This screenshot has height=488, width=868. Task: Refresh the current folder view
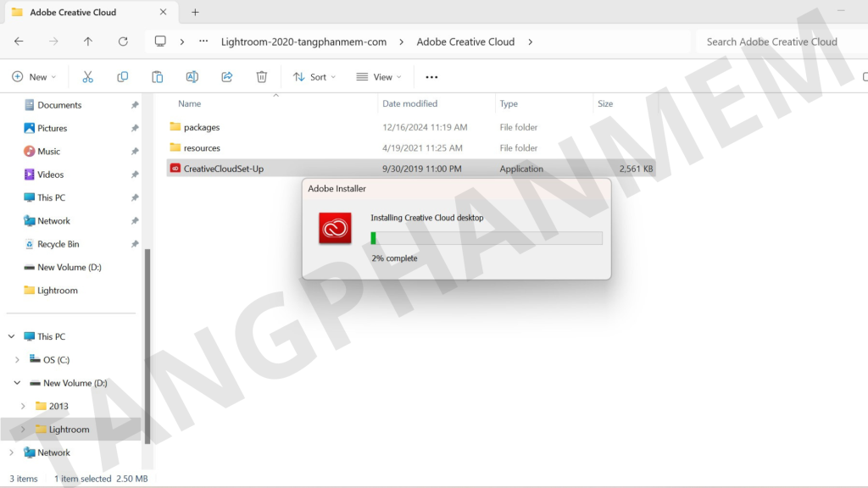123,42
